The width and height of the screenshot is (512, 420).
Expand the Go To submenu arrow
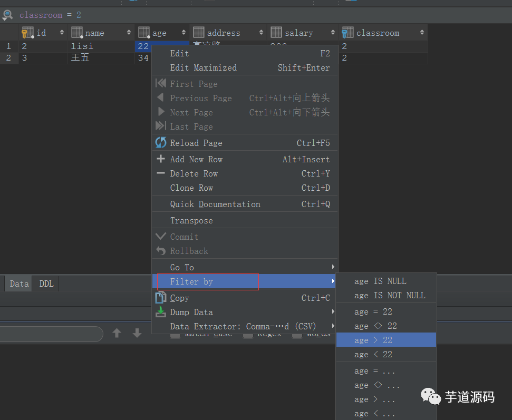coord(333,267)
